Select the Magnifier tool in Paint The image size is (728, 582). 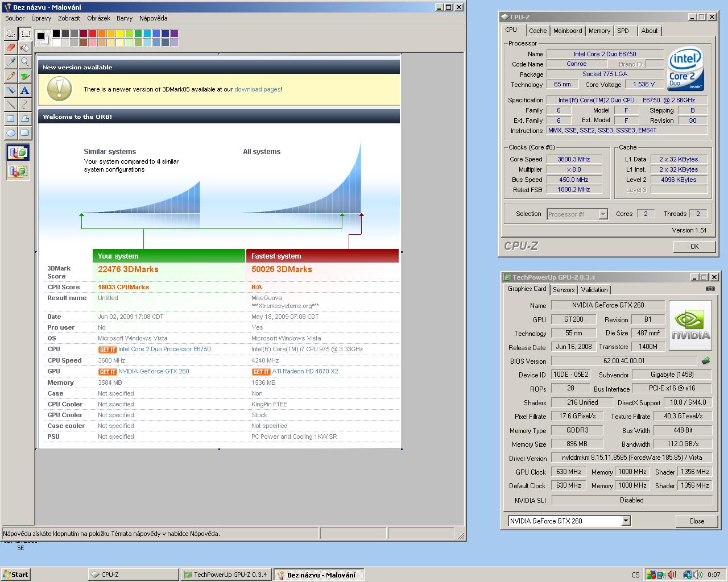pos(24,62)
